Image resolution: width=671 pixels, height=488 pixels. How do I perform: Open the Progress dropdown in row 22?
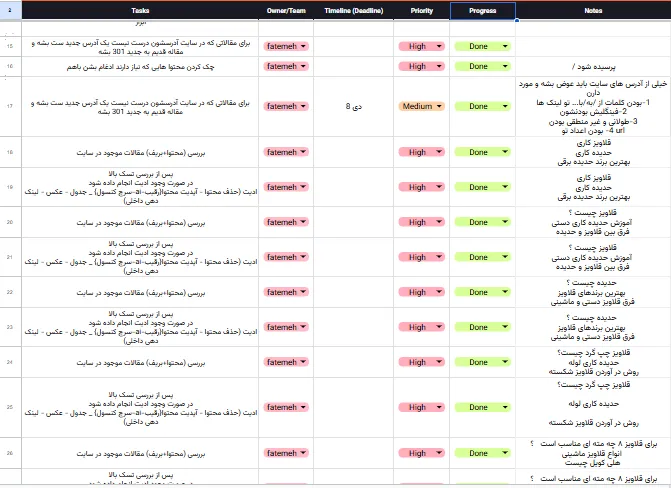tap(482, 292)
